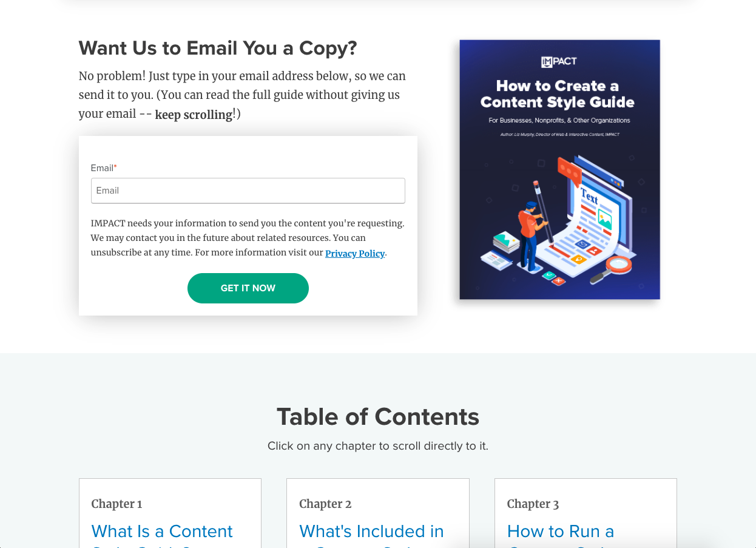Click the 'Want Us to Email You a Copy?' heading
The image size is (756, 548).
click(x=218, y=48)
